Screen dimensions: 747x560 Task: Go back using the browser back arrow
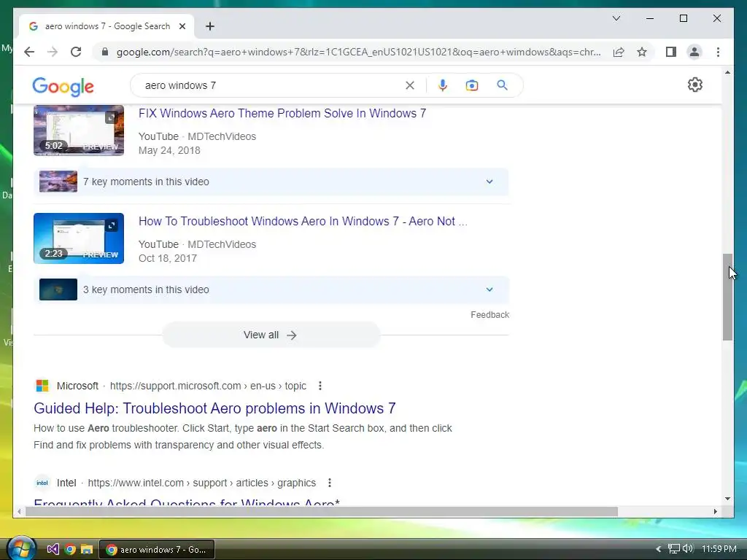point(29,52)
